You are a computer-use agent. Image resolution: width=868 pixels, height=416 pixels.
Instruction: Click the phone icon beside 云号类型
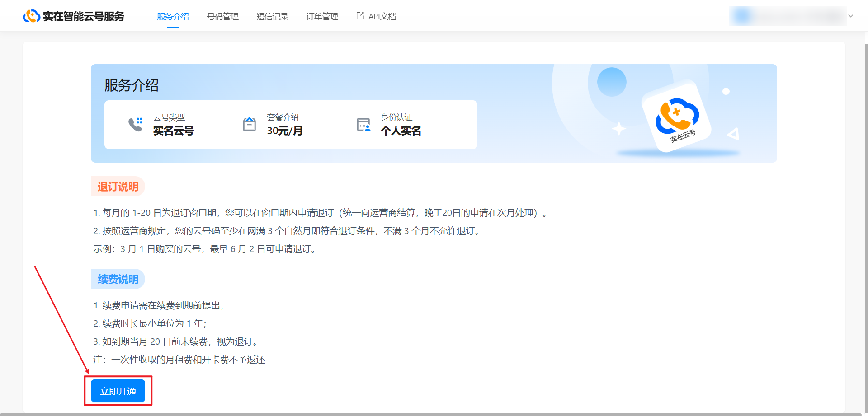(x=135, y=124)
